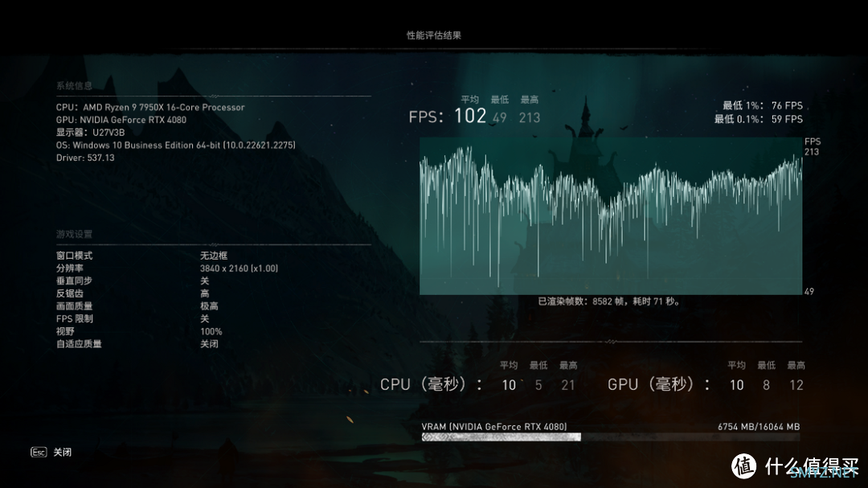Screen dimensions: 868x488
Task: Click the 显示器: U27V3B line
Action: coord(90,133)
